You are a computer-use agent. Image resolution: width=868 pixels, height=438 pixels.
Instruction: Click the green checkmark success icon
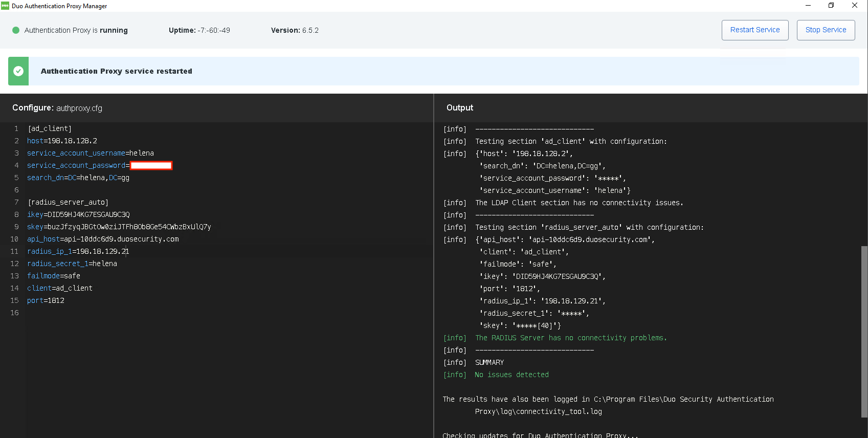[18, 71]
